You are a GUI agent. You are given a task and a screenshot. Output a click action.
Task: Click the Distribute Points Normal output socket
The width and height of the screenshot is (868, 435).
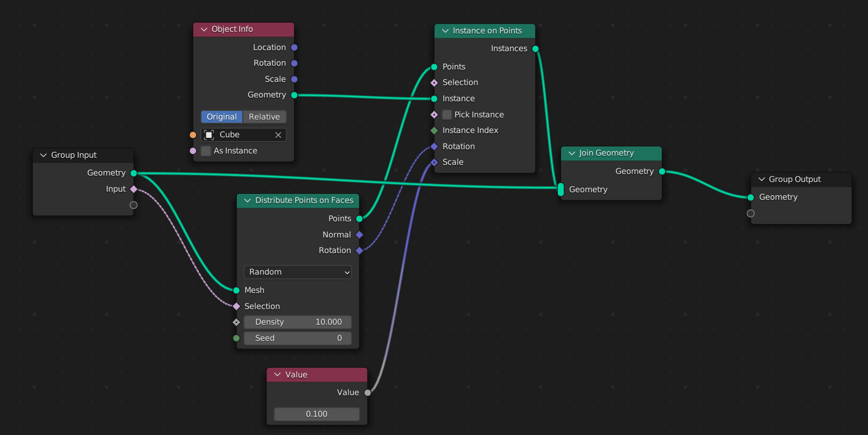tap(360, 235)
